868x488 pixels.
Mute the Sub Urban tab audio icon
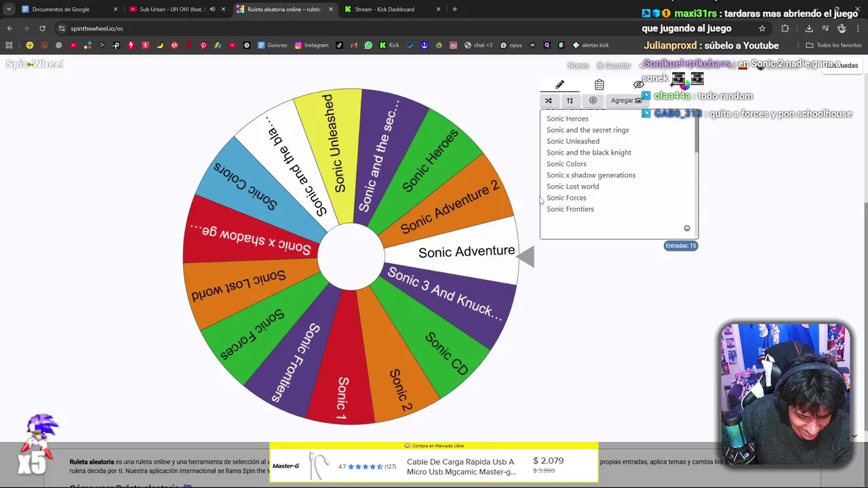click(x=212, y=9)
